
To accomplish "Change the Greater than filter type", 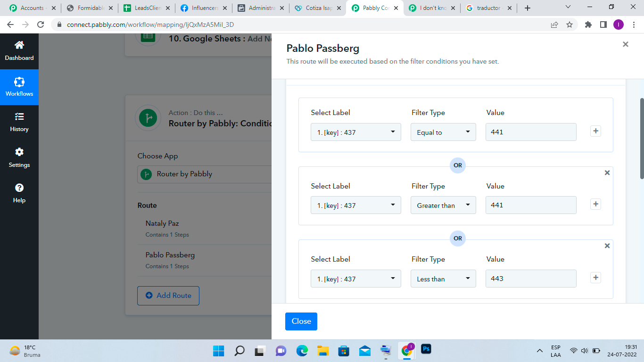I will (x=444, y=205).
